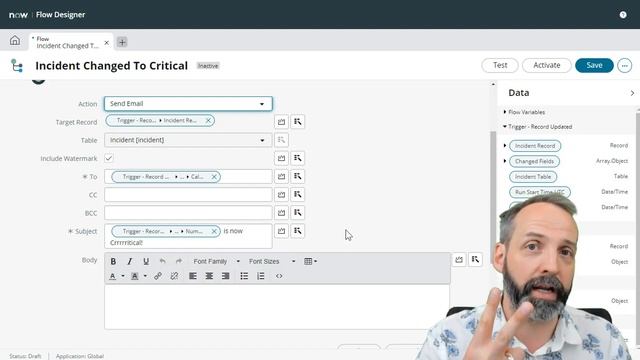Remove the Target Record data pill

[x=208, y=120]
